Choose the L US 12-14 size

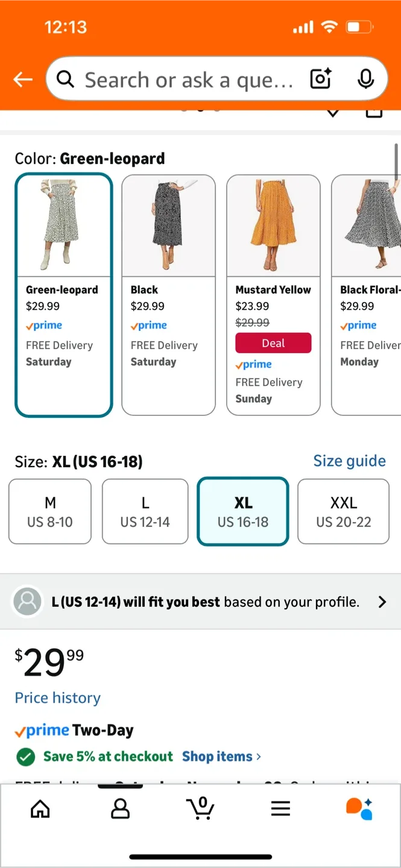(x=145, y=511)
